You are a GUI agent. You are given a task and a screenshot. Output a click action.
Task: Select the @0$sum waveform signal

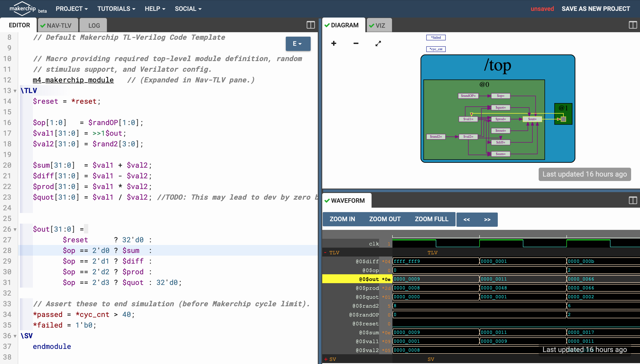pyautogui.click(x=369, y=332)
